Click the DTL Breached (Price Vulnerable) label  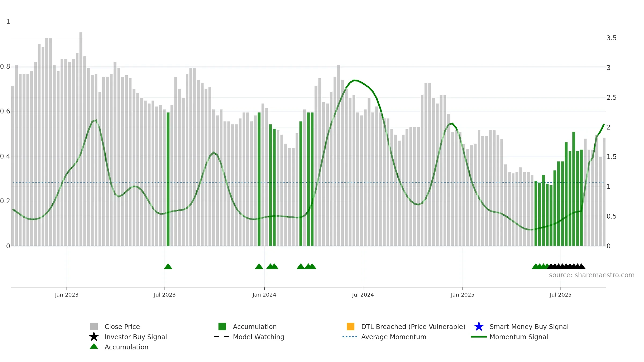coord(413,327)
